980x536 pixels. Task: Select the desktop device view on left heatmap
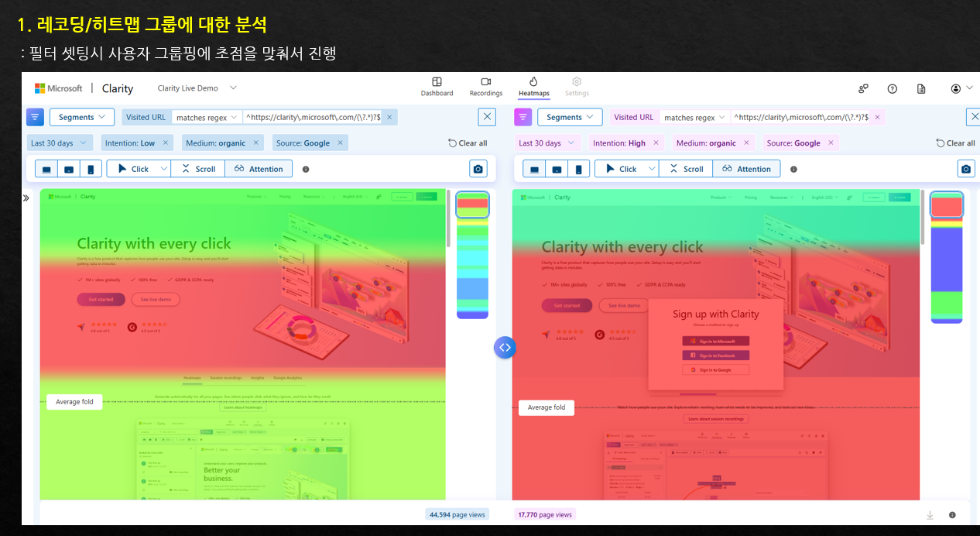[x=46, y=168]
